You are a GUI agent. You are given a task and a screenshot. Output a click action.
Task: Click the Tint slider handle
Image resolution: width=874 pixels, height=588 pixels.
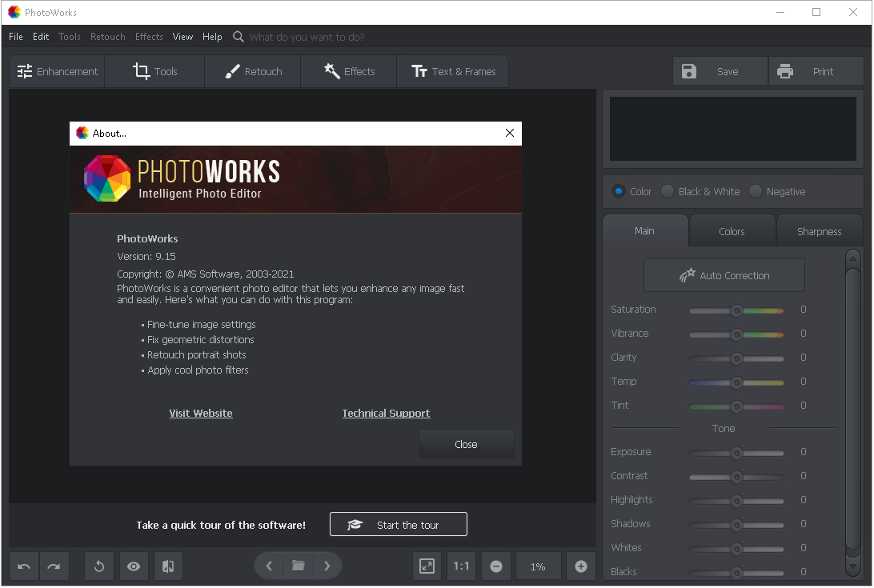[736, 406]
